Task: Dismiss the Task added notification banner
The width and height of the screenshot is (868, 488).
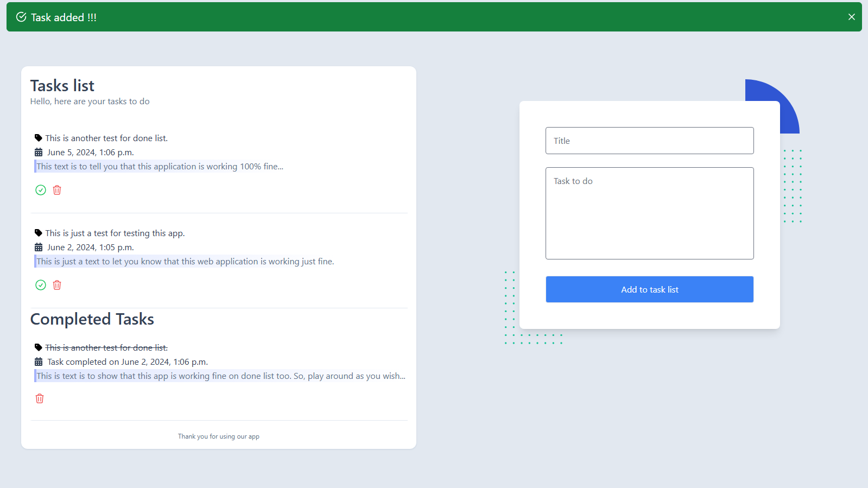Action: point(851,17)
